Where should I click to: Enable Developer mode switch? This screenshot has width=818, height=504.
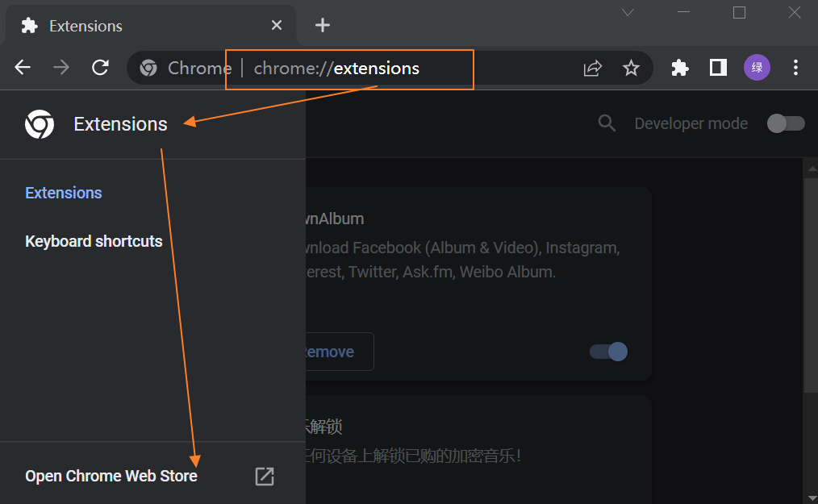coord(786,123)
